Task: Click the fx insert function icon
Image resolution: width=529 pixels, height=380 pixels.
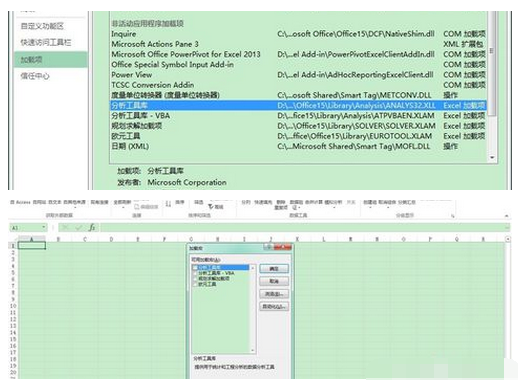Action: pyautogui.click(x=92, y=227)
